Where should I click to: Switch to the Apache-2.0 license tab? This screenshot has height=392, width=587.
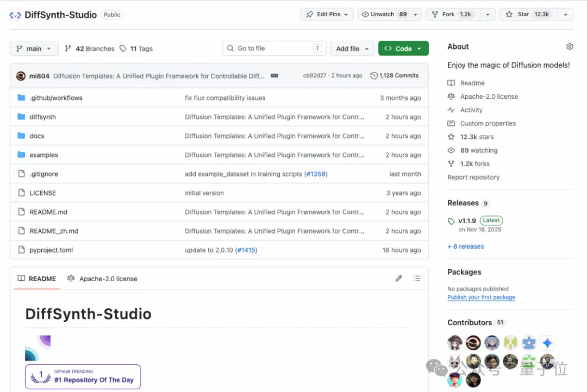(x=102, y=279)
